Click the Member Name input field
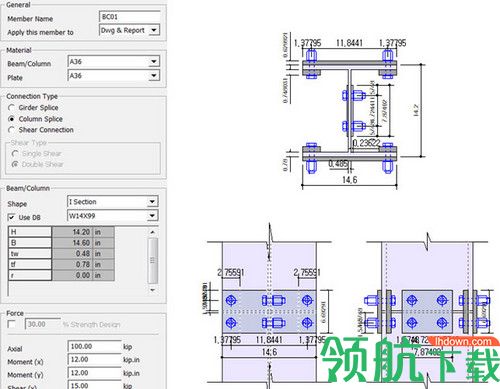The width and height of the screenshot is (500, 389). [130, 17]
